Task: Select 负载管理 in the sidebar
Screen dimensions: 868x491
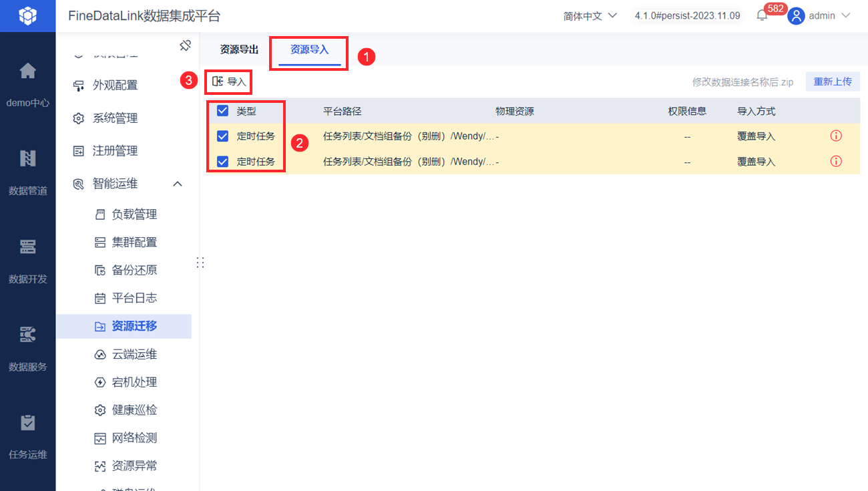Action: 134,214
